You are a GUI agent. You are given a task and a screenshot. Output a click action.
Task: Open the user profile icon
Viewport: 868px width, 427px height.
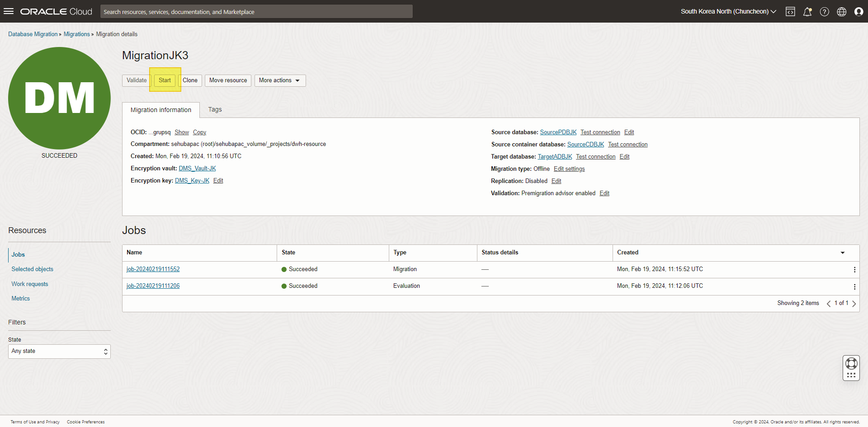pyautogui.click(x=859, y=12)
